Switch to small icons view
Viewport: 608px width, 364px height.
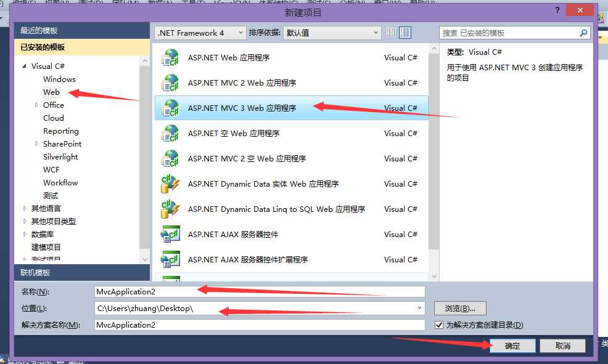[x=391, y=33]
